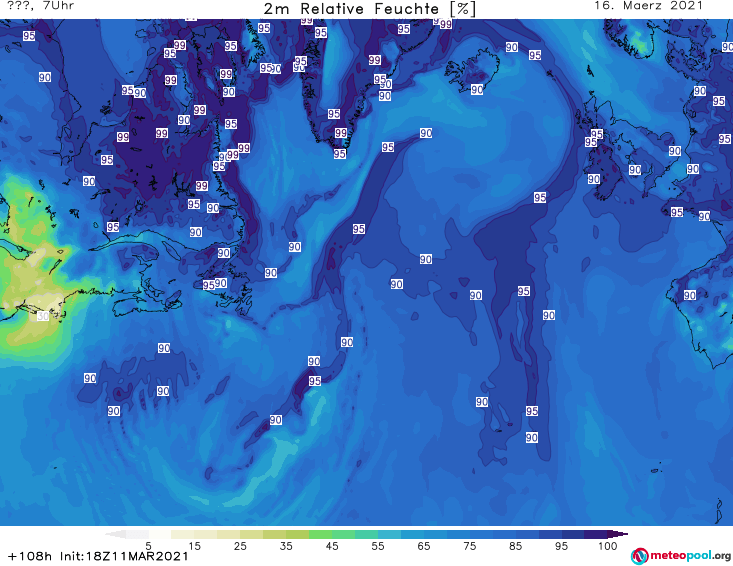Image resolution: width=733 pixels, height=566 pixels.
Task: Click the colorbar value "5"
Action: (x=148, y=546)
